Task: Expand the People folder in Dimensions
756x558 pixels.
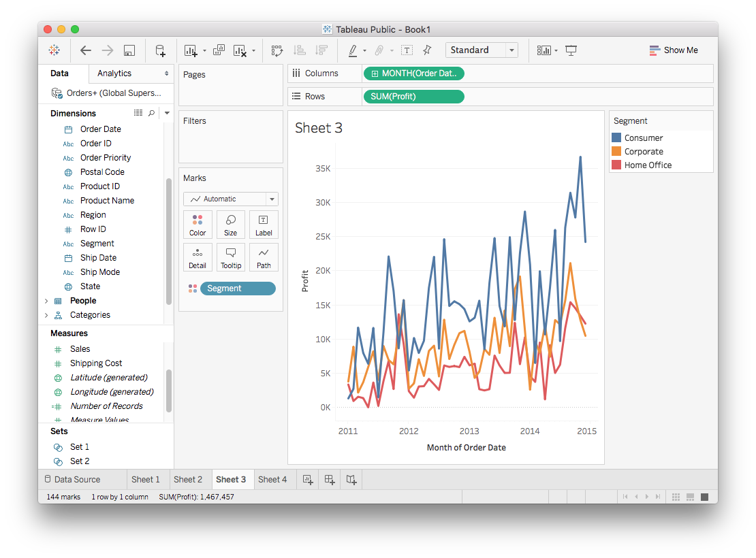Action: (46, 301)
